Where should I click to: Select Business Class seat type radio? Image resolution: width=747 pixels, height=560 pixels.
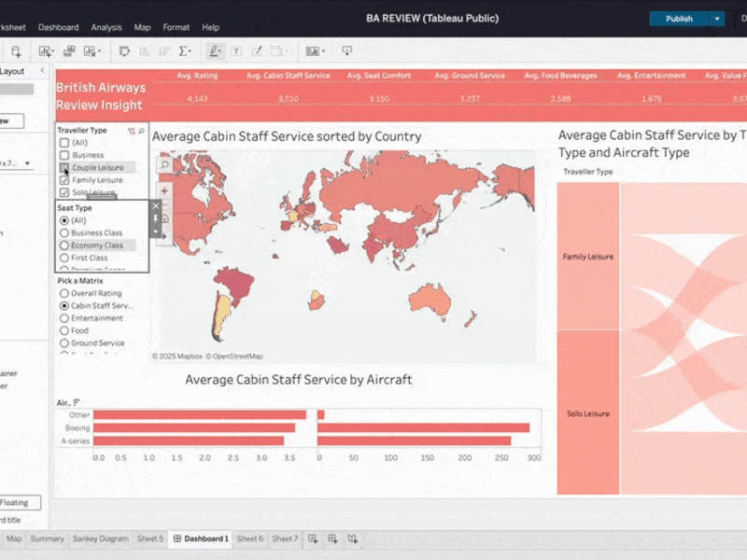tap(64, 232)
